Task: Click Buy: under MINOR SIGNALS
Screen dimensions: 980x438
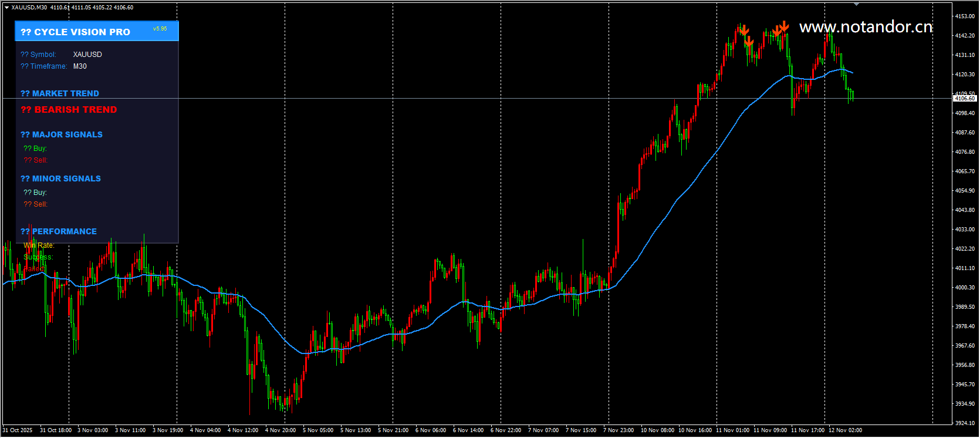Action: (35, 193)
